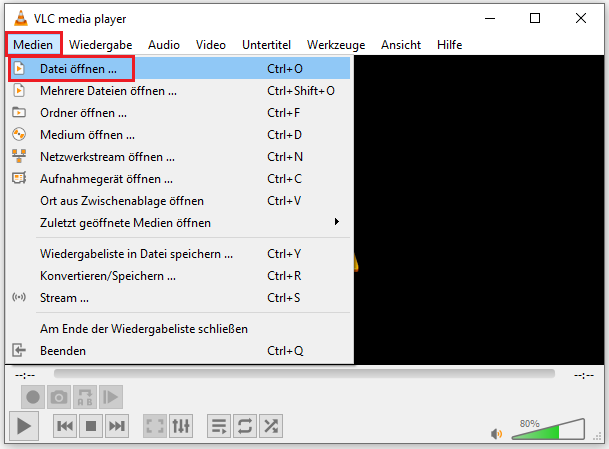Open the Wiedergabe menu
Viewport: 609px width, 449px height.
coord(101,45)
